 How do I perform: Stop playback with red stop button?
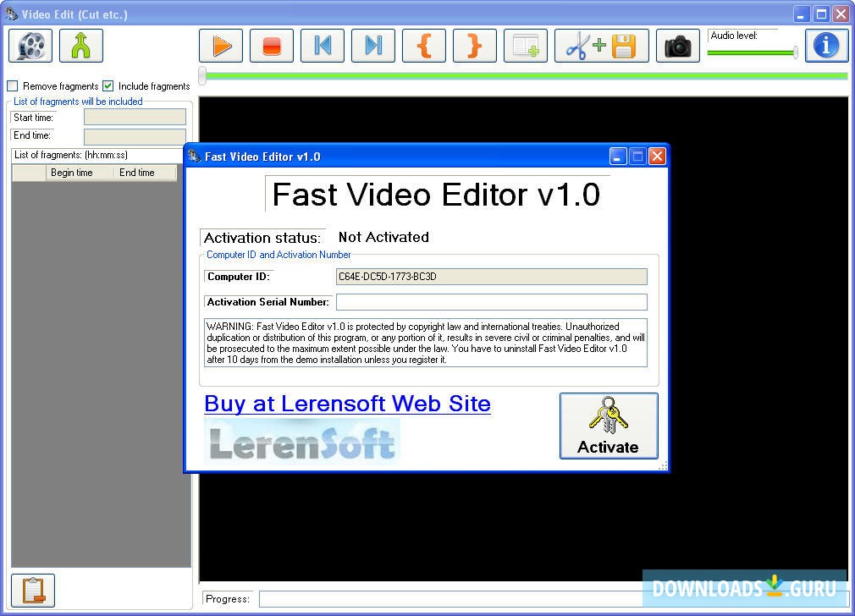pyautogui.click(x=272, y=46)
